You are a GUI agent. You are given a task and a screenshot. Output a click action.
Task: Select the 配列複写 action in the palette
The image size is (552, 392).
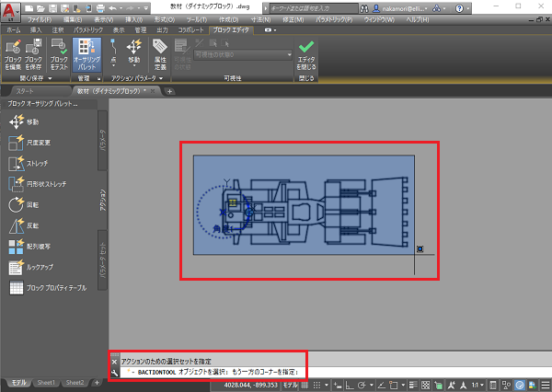point(29,247)
